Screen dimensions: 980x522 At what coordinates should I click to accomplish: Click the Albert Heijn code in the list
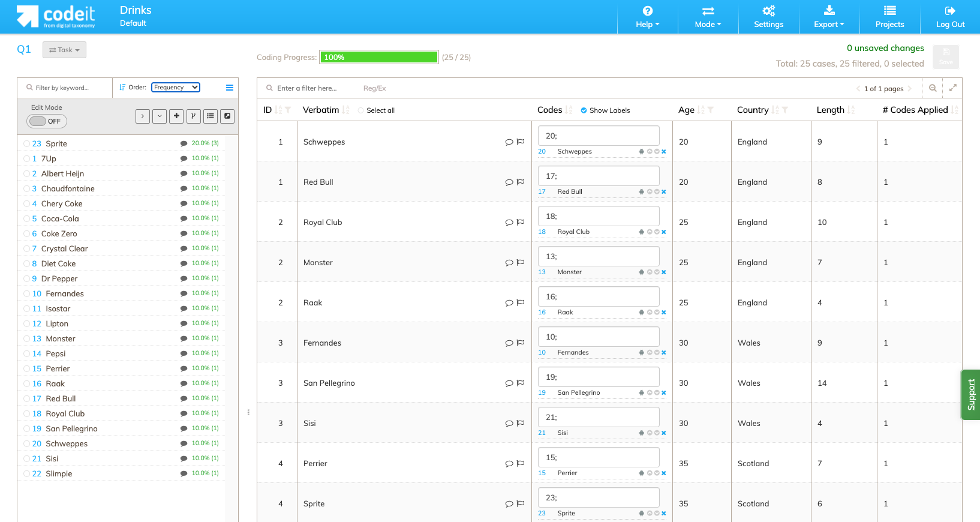pyautogui.click(x=62, y=173)
